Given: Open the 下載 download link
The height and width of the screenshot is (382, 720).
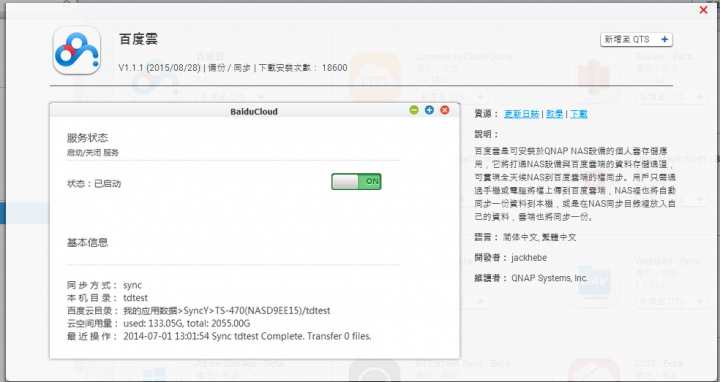Looking at the screenshot, I should (x=579, y=114).
